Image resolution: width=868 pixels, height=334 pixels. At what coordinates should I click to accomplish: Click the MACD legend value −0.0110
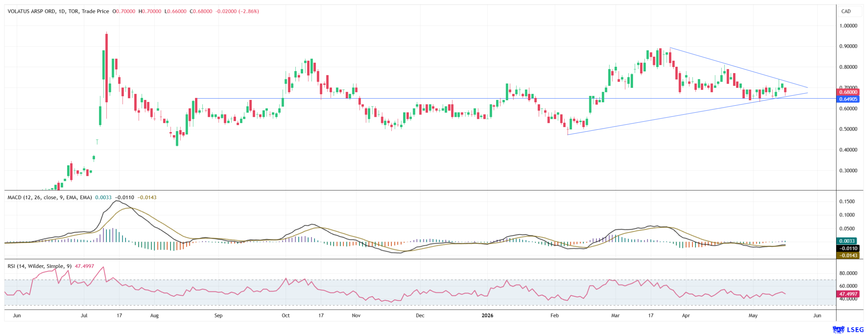pyautogui.click(x=124, y=197)
